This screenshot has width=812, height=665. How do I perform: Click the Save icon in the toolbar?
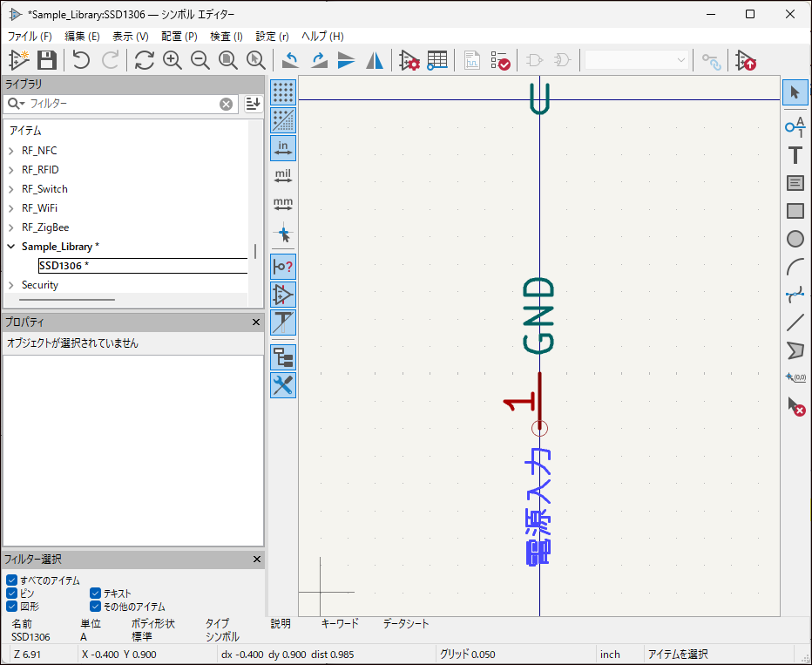click(x=47, y=60)
